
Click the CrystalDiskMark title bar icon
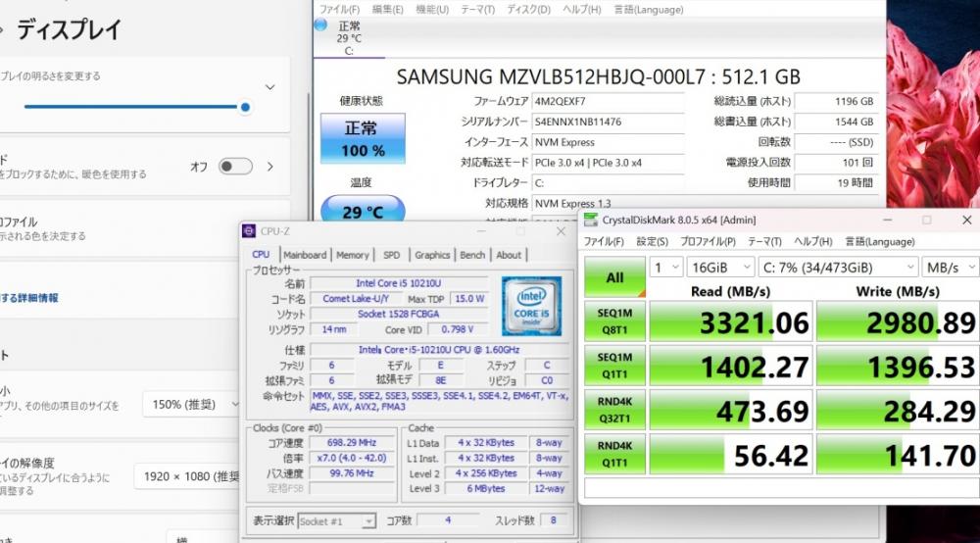pyautogui.click(x=590, y=220)
